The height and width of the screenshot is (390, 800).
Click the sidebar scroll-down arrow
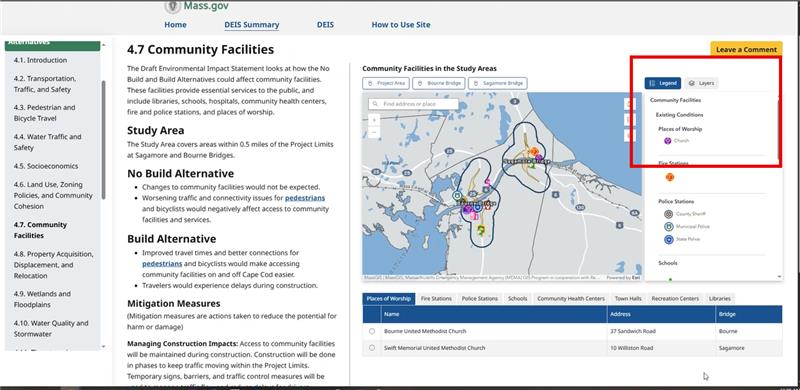[x=104, y=347]
